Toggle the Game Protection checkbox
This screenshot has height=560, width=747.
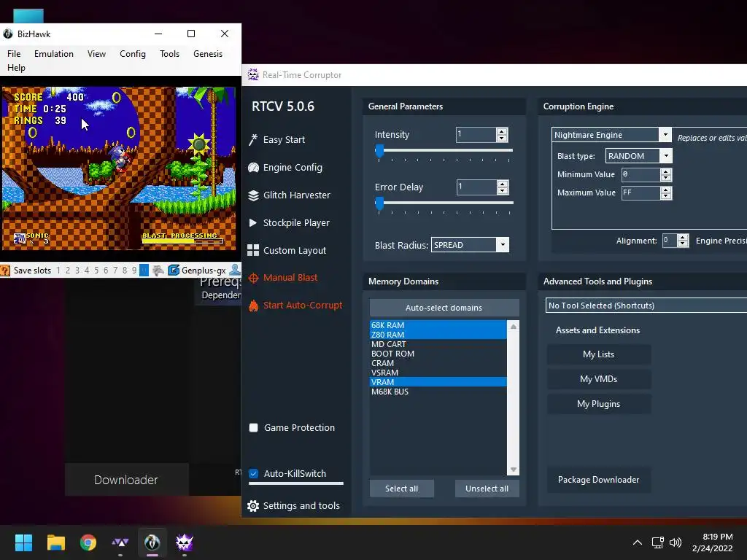253,427
